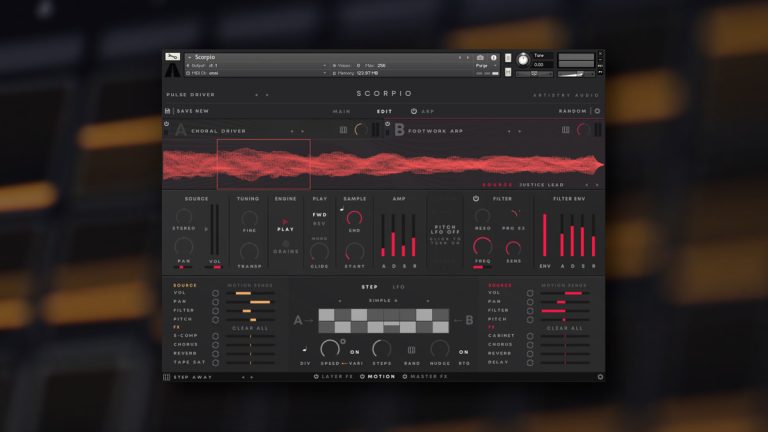Viewport: 768px width, 432px height.
Task: Click the sample END knob
Action: (x=354, y=217)
